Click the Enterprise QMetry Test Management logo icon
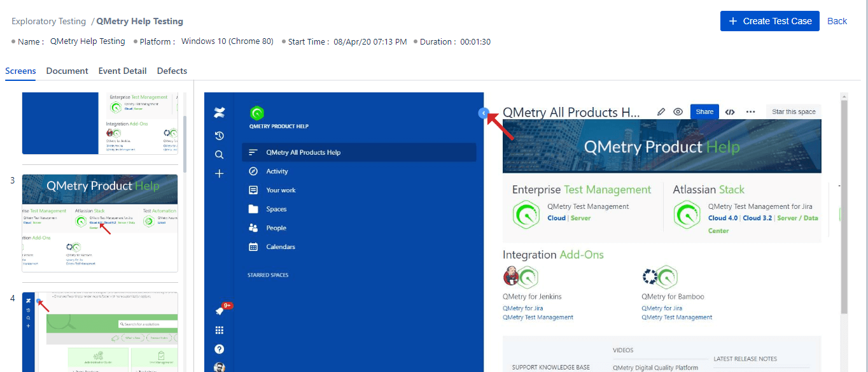Image resolution: width=868 pixels, height=372 pixels. [x=526, y=215]
